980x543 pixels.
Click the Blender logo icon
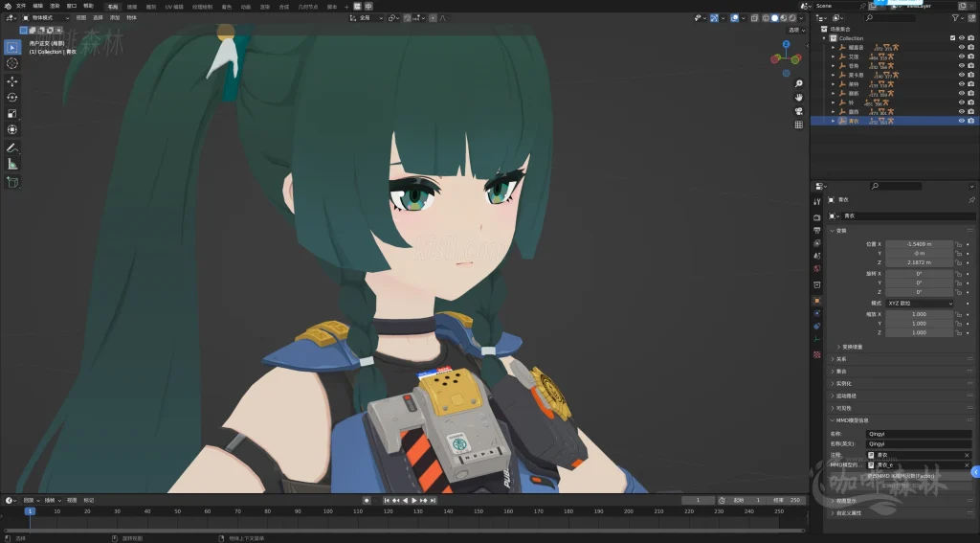[8, 6]
